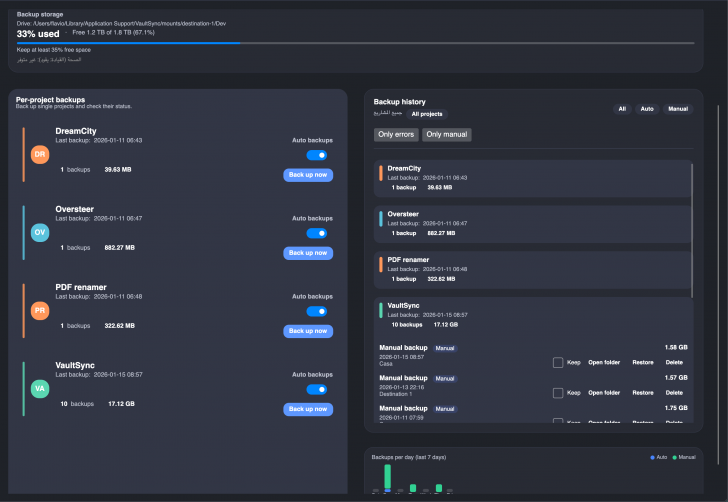
Task: Click the tallest green bar in the chart
Action: [x=388, y=476]
